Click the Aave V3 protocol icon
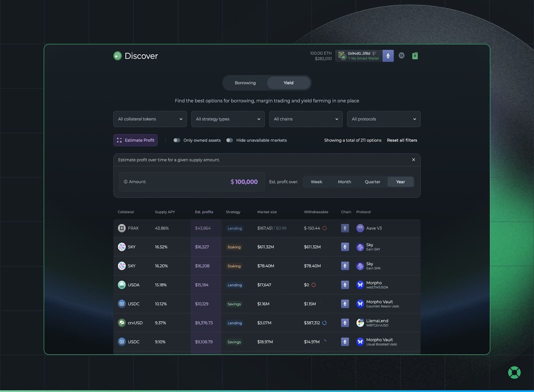Screen dimensions: 534x392 point(360,228)
